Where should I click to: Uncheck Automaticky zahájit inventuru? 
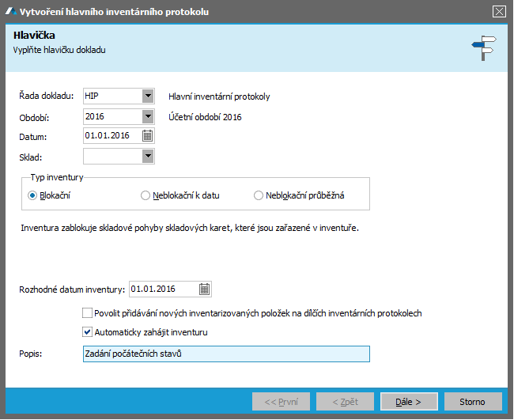coord(87,332)
